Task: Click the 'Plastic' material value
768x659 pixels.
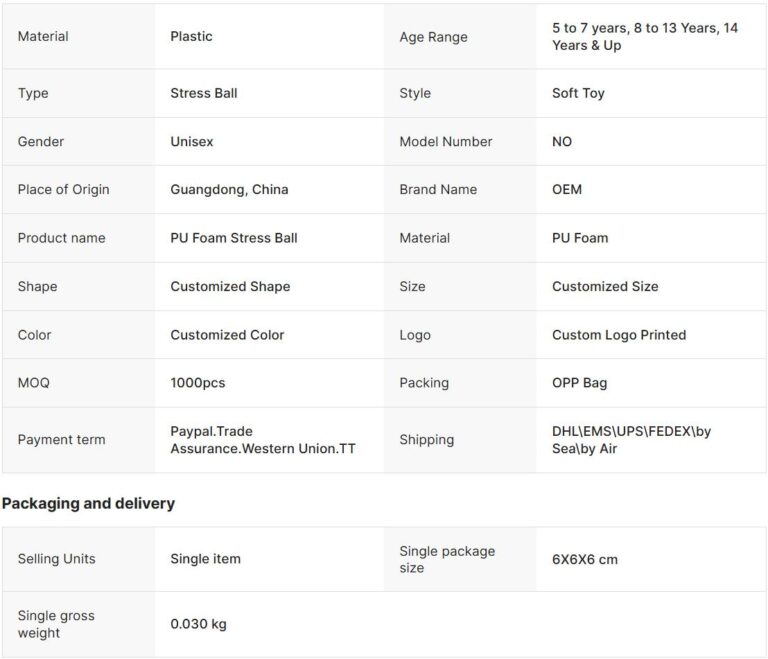Action: 191,37
